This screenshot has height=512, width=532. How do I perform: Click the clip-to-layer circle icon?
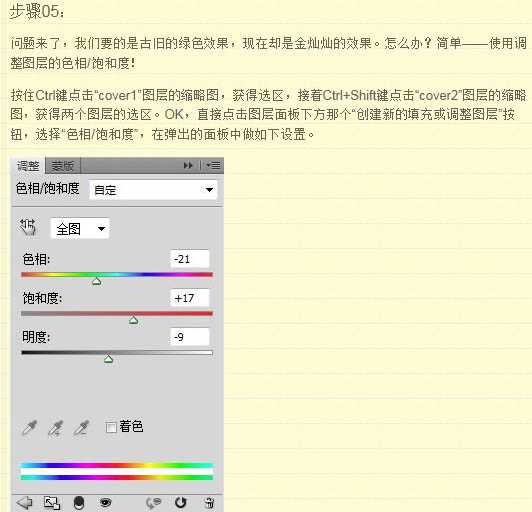coord(79,503)
